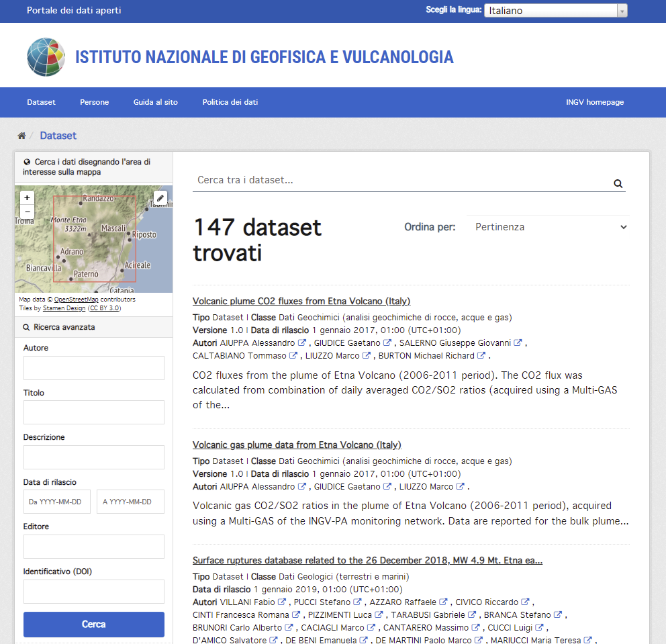Viewport: 666px width, 644px height.
Task: Visit the INGV homepage link
Action: click(x=594, y=102)
